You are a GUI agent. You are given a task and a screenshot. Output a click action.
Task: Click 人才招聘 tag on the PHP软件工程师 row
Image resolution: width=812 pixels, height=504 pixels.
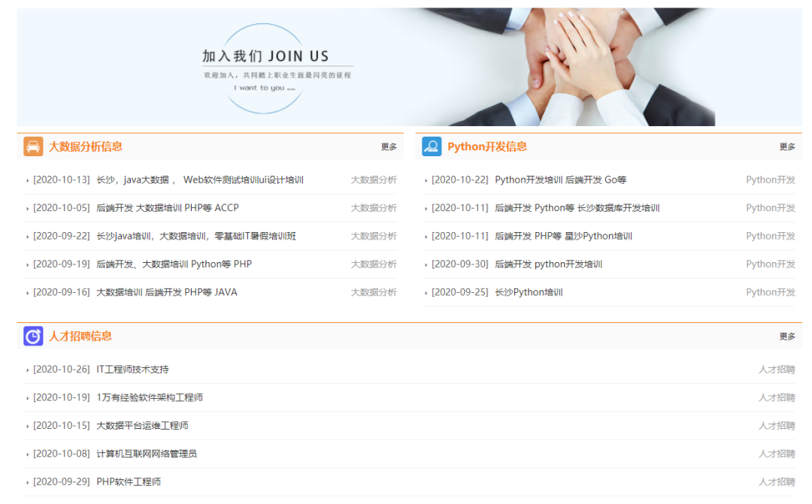click(x=777, y=481)
